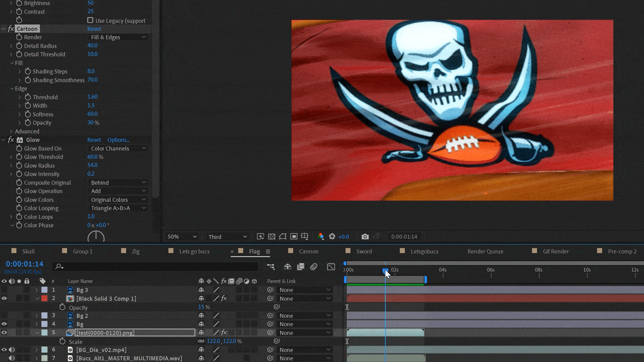The width and height of the screenshot is (644, 362).
Task: Open the Render dropdown set to Fill & Edges
Action: 118,37
